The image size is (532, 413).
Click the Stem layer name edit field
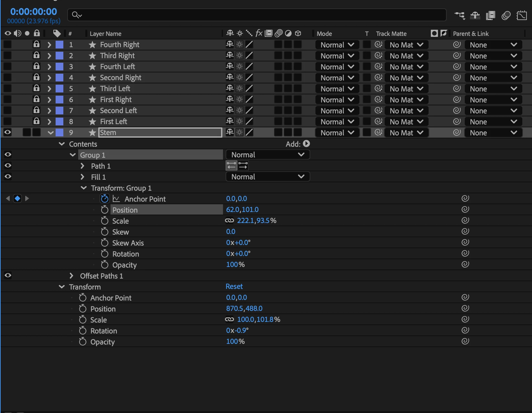pyautogui.click(x=160, y=132)
